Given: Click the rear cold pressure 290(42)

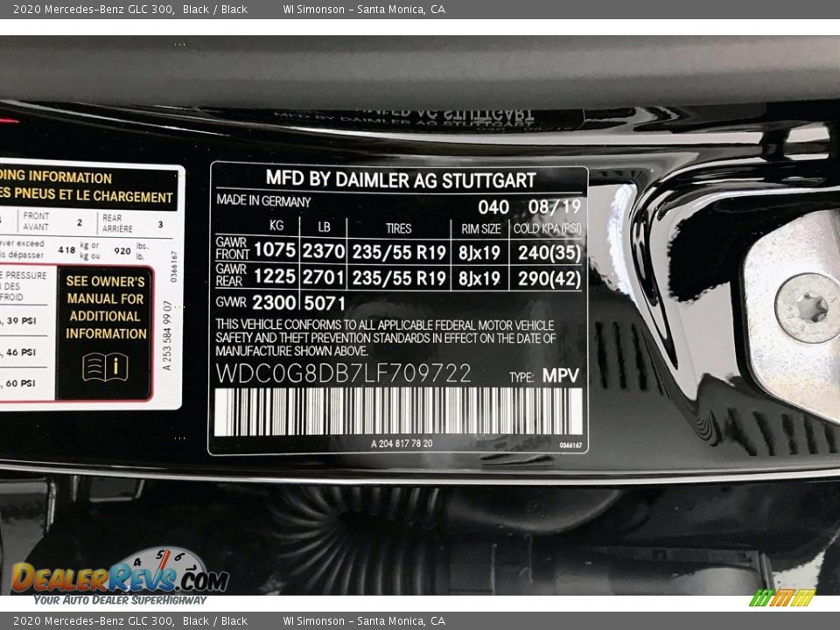Looking at the screenshot, I should [x=547, y=278].
